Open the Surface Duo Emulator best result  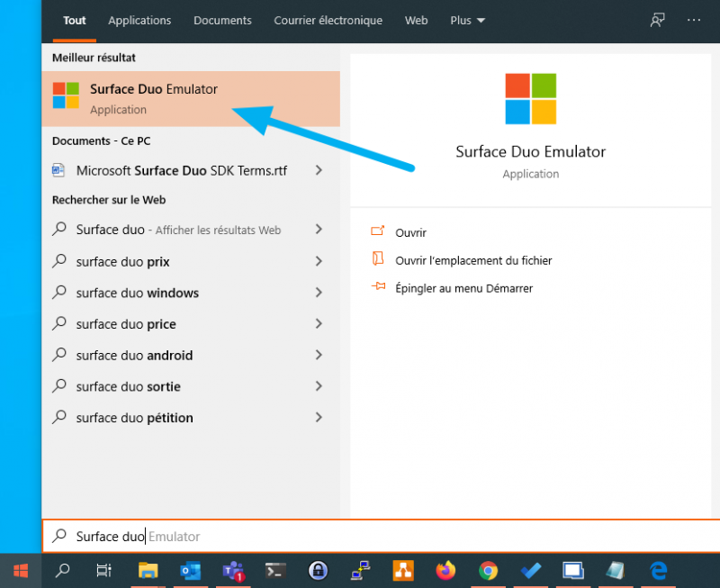tap(153, 99)
